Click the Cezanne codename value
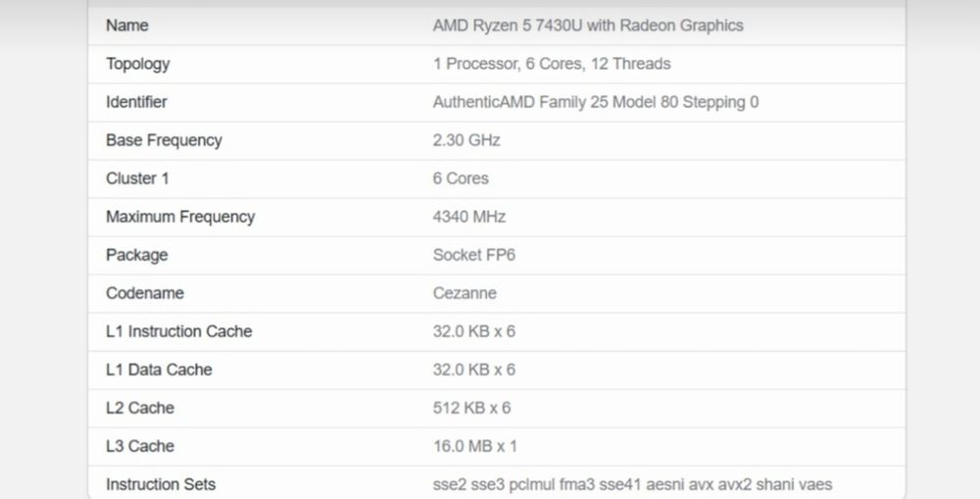The image size is (980, 499). 465,293
